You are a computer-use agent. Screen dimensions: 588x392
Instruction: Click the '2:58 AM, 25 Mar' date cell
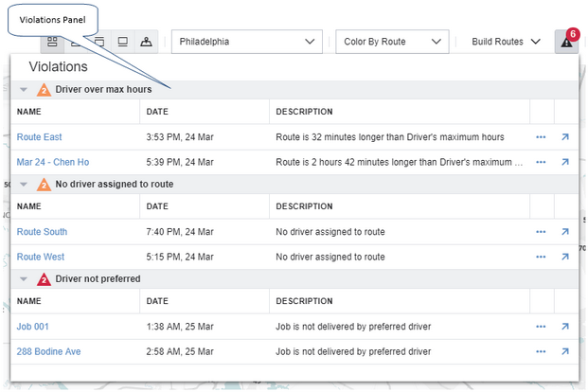180,351
